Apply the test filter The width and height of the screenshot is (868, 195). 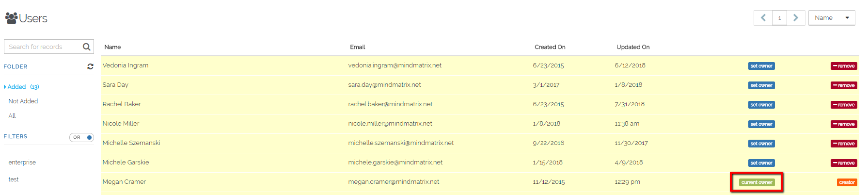tap(14, 179)
